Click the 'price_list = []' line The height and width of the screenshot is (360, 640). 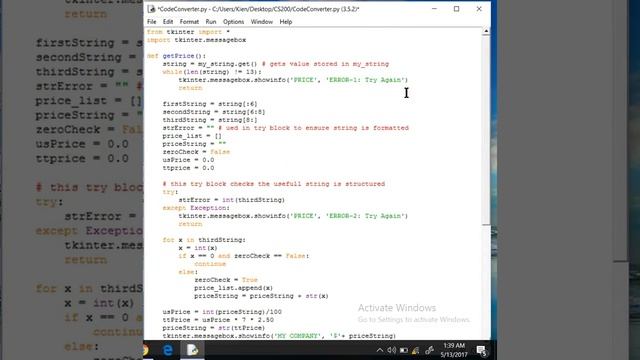point(192,136)
